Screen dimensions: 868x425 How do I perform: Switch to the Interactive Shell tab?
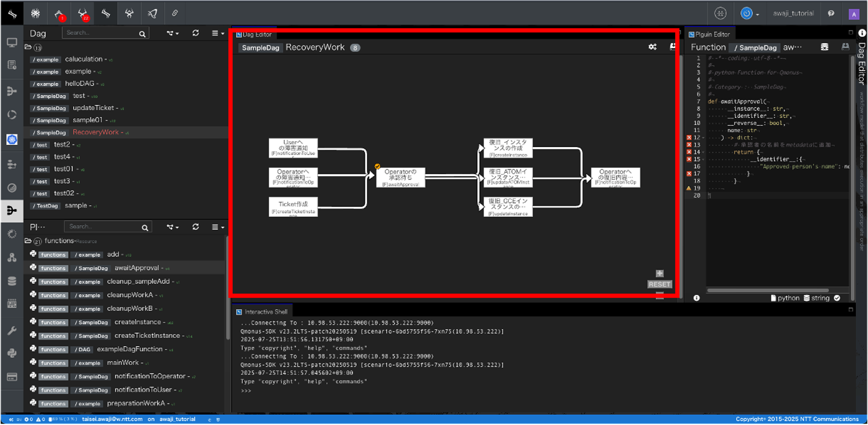coord(265,312)
